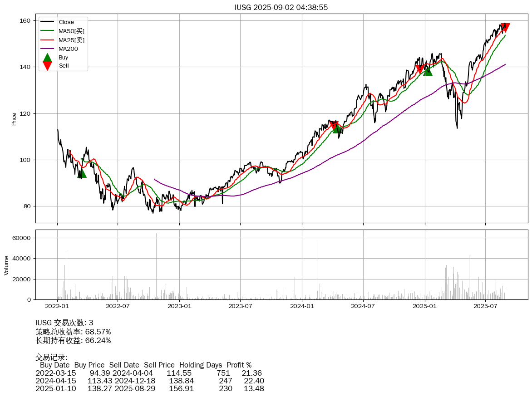
Task: Click the red Sell triangle in the legend
Action: (47, 66)
